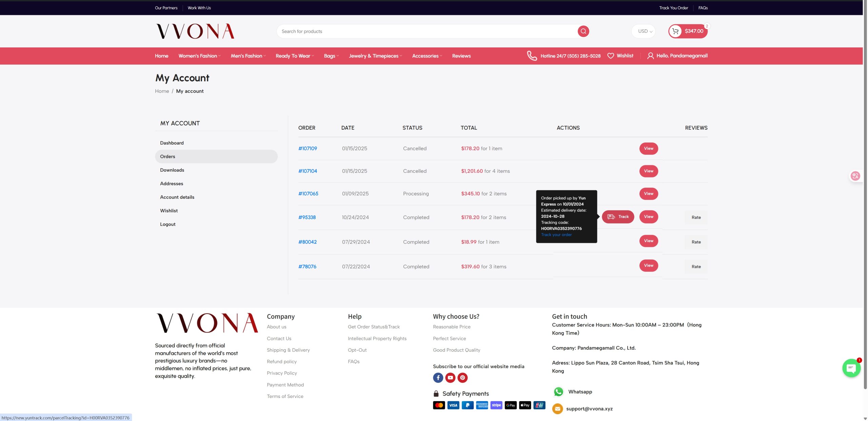The width and height of the screenshot is (868, 421).
Task: Click the Whatsapp contact icon
Action: (558, 392)
